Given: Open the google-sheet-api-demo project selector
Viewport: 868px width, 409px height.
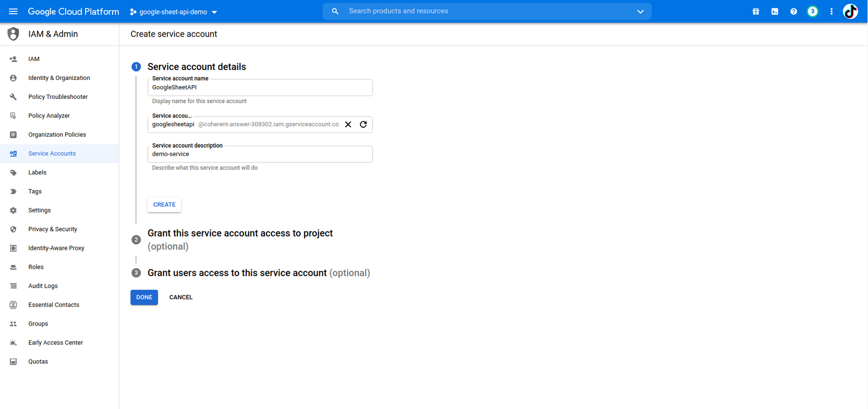Looking at the screenshot, I should (x=174, y=12).
